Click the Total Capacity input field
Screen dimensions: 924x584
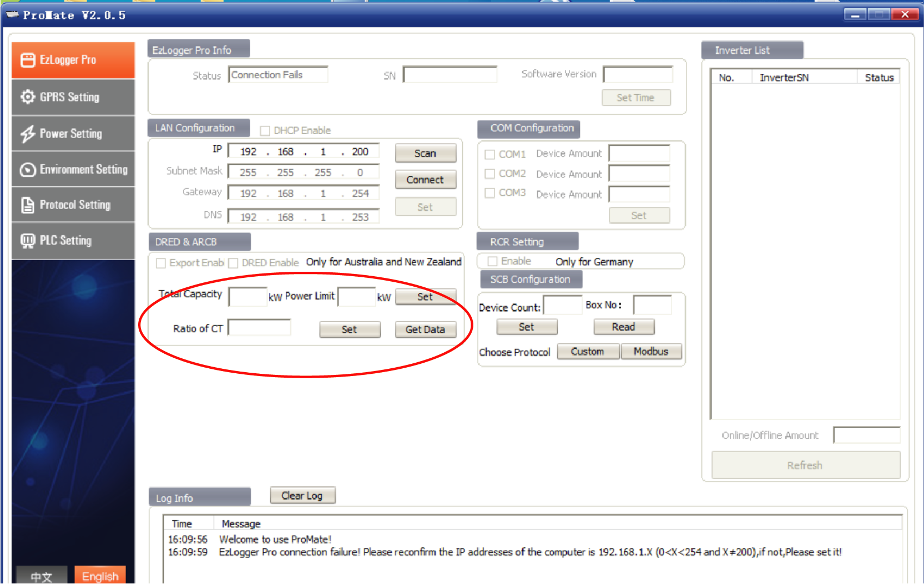248,297
